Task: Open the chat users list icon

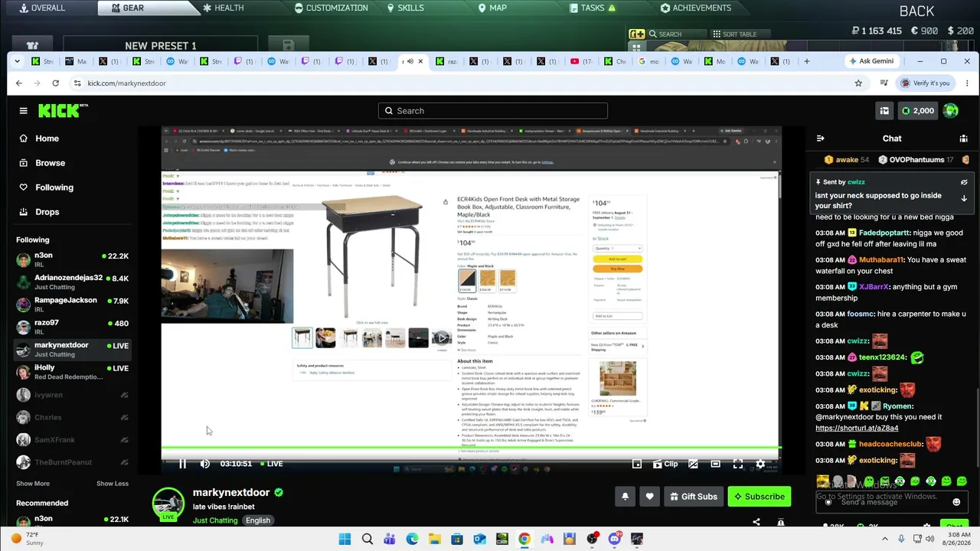Action: pos(963,139)
